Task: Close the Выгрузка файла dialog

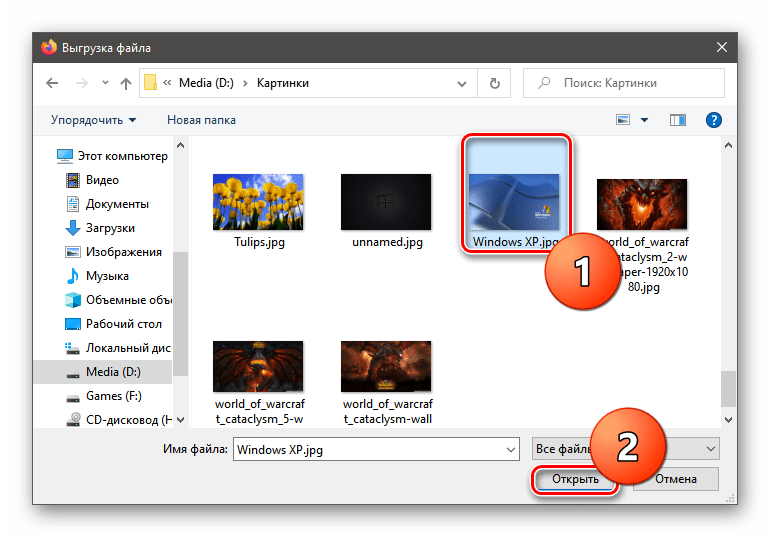Action: coord(721,47)
